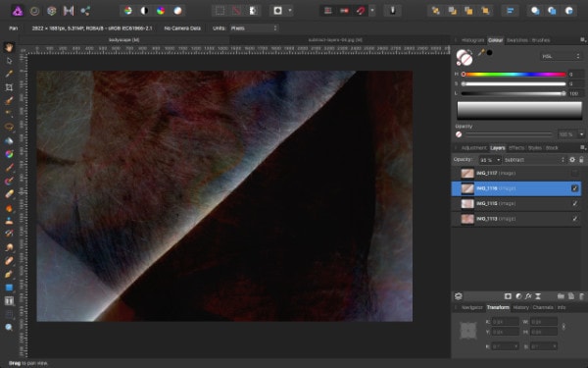Click the Deselect toolbar icon
The image size is (588, 368).
236,11
